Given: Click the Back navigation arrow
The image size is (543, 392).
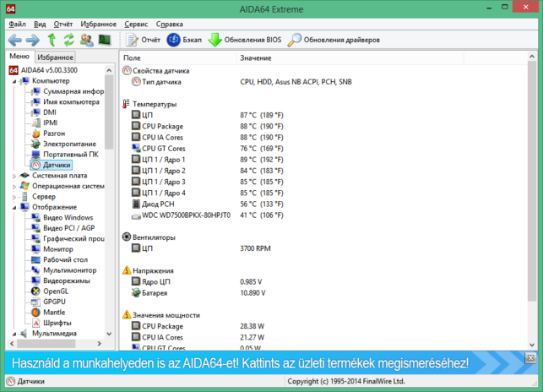Looking at the screenshot, I should [14, 41].
